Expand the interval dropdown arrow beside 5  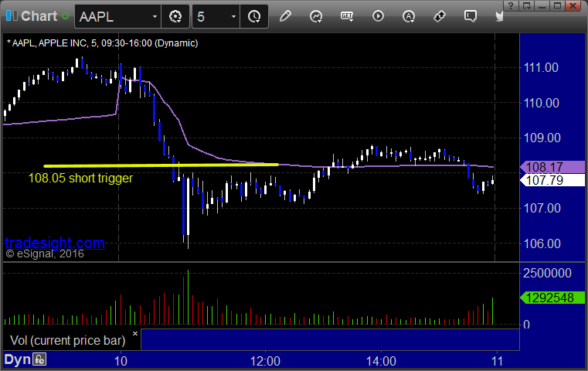(x=233, y=17)
